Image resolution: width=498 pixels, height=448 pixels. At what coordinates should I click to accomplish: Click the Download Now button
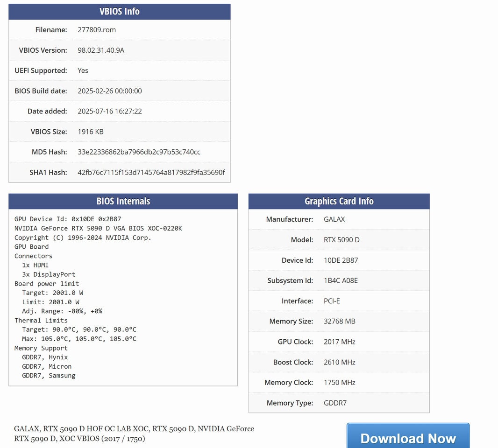[x=408, y=436]
